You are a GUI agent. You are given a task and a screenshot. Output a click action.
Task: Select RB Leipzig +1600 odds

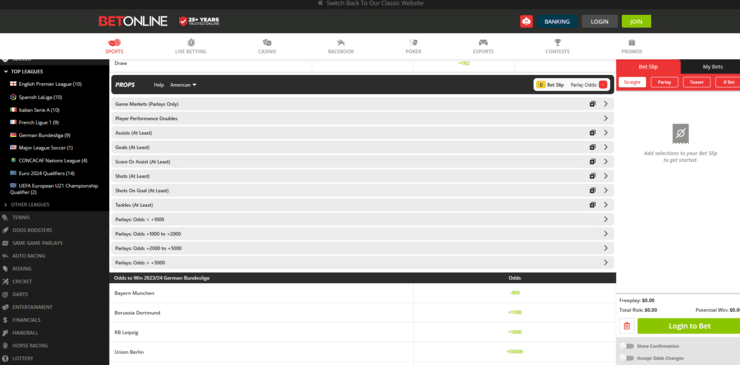(x=514, y=332)
